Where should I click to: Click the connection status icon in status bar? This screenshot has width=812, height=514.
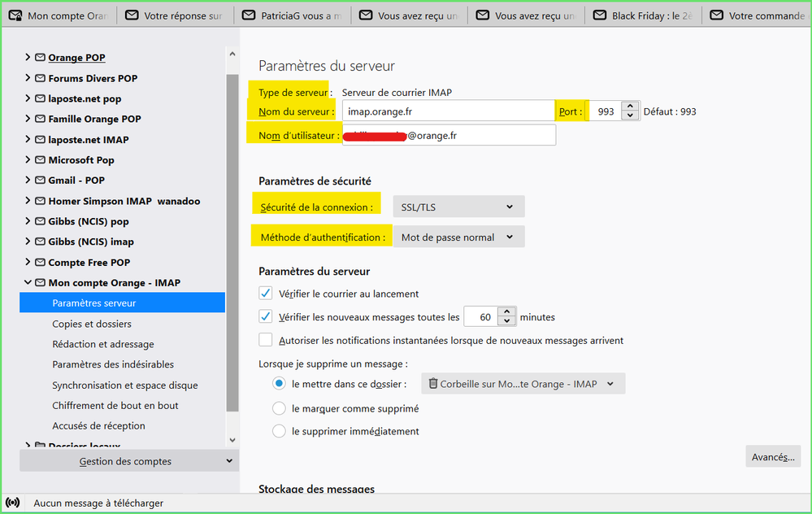pyautogui.click(x=13, y=503)
